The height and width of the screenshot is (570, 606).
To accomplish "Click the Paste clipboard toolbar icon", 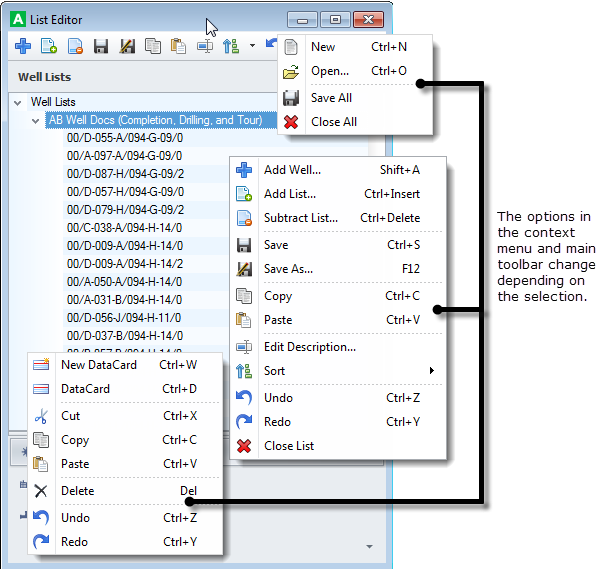I will click(x=179, y=46).
